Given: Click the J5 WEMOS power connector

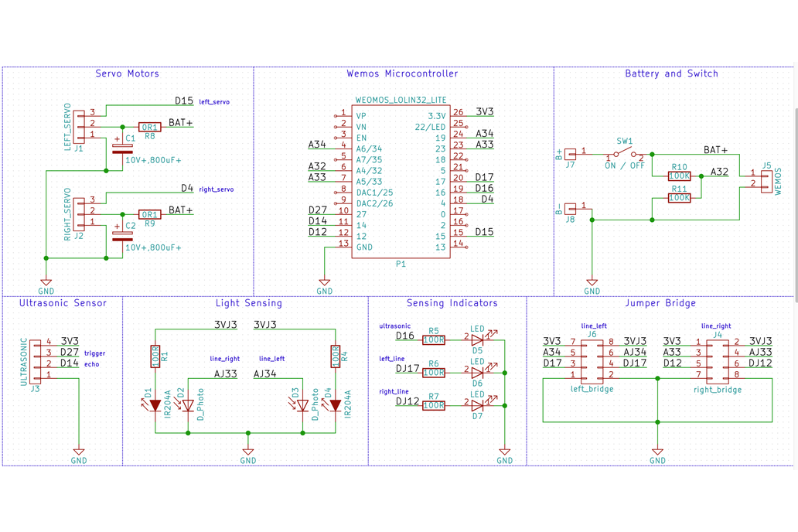Looking at the screenshot, I should point(766,179).
